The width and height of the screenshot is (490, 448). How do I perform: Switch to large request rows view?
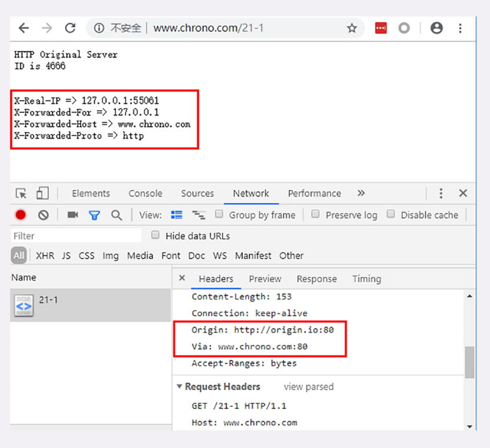[x=176, y=215]
